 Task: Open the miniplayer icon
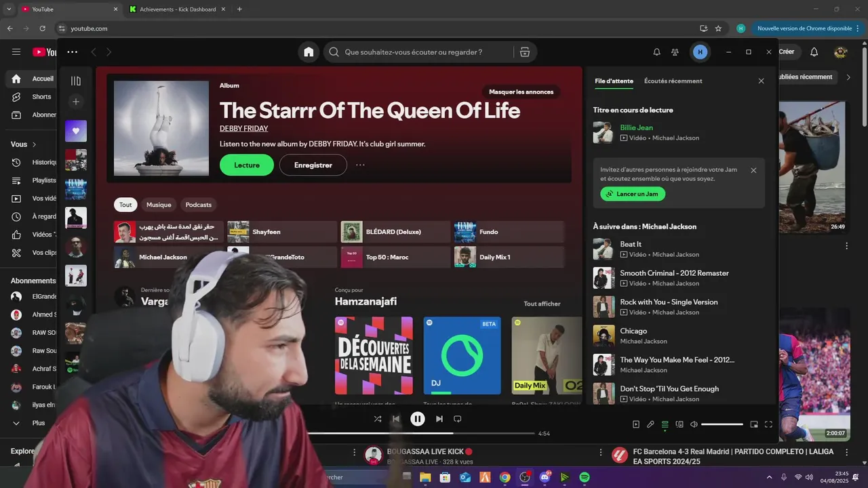coord(754,424)
